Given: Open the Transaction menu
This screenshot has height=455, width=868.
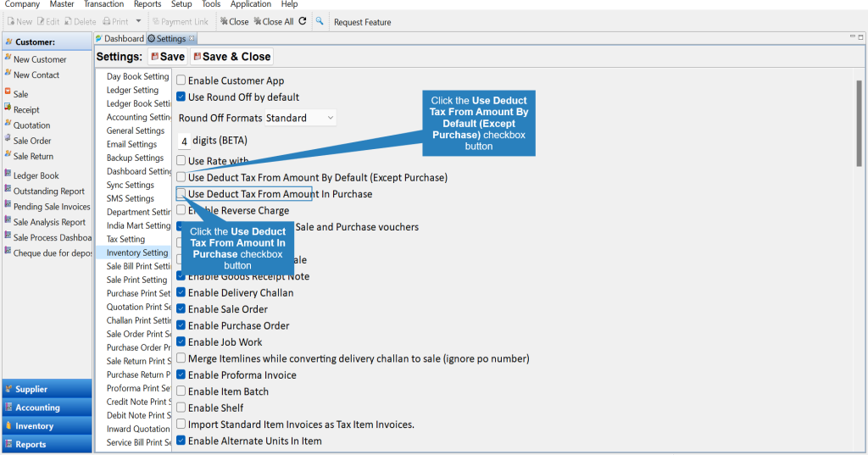Looking at the screenshot, I should coord(103,4).
